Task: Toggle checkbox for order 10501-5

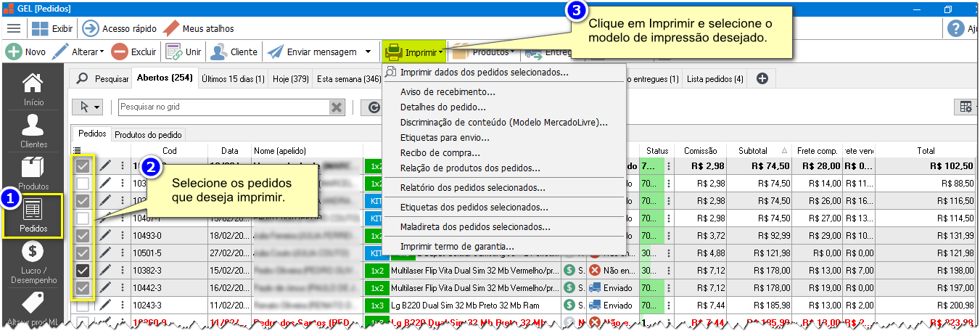Action: pyautogui.click(x=83, y=253)
